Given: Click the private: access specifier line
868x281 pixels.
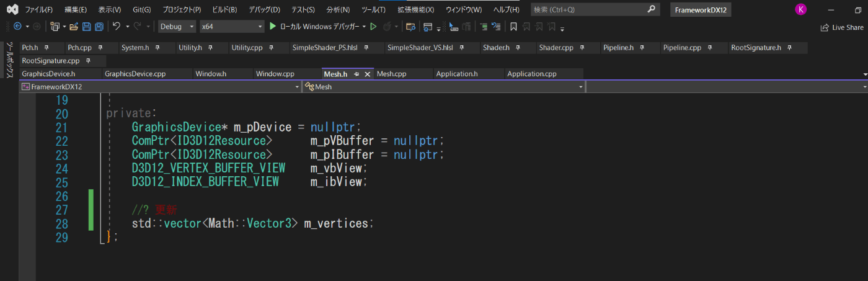Looking at the screenshot, I should coord(132,114).
